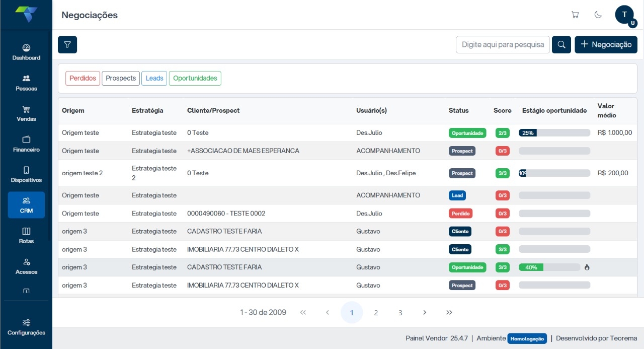Image resolution: width=644 pixels, height=349 pixels.
Task: Click the magnifier search button
Action: pyautogui.click(x=561, y=44)
